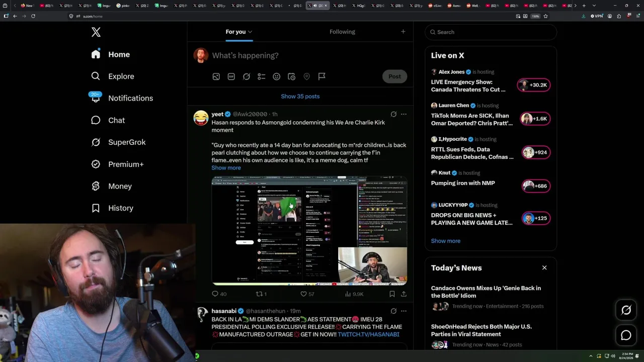This screenshot has width=644, height=362.
Task: Join Lauren Chen's live broadcast +1.6K
Action: [535, 119]
